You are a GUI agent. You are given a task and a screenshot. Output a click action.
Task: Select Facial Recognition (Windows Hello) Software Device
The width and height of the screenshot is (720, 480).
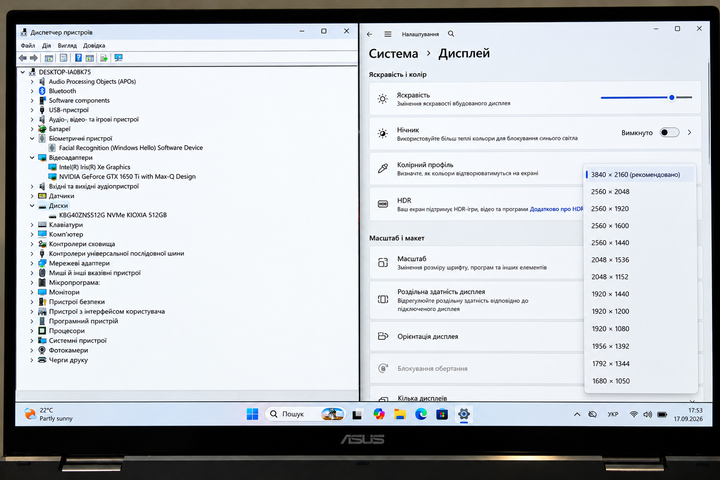(131, 148)
